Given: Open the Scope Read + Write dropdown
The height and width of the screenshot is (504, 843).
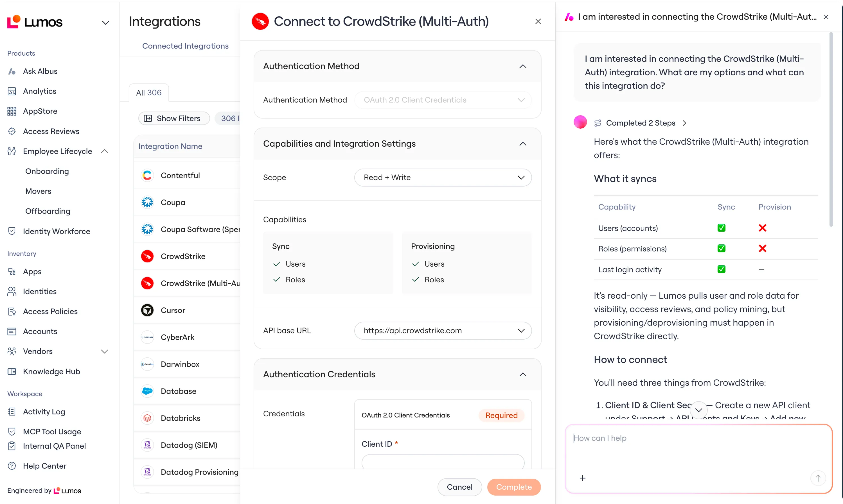Looking at the screenshot, I should 443,177.
